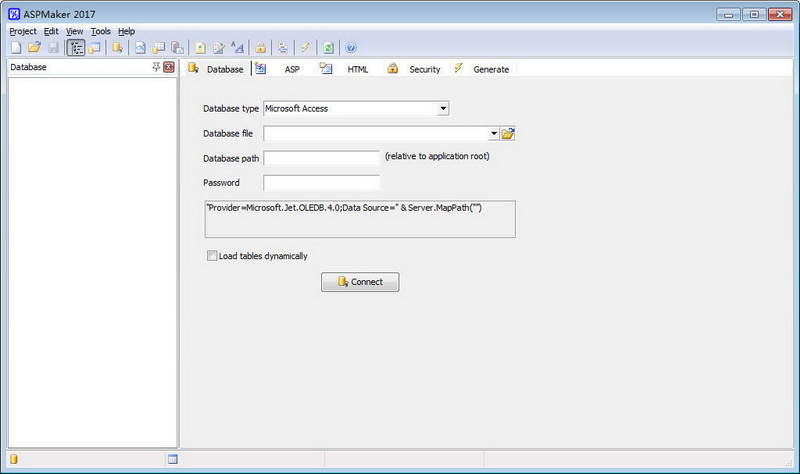Click the disabled save diskette icon
800x474 pixels.
click(53, 48)
